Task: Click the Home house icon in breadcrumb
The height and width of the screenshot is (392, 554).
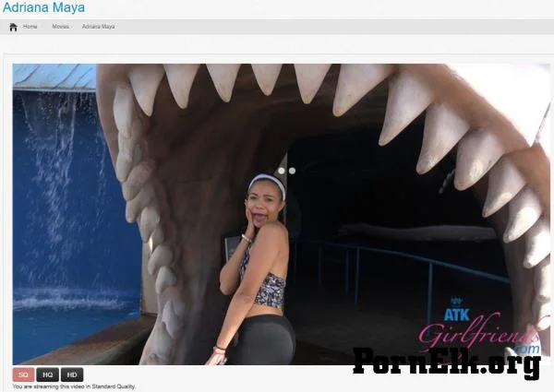Action: 14,27
